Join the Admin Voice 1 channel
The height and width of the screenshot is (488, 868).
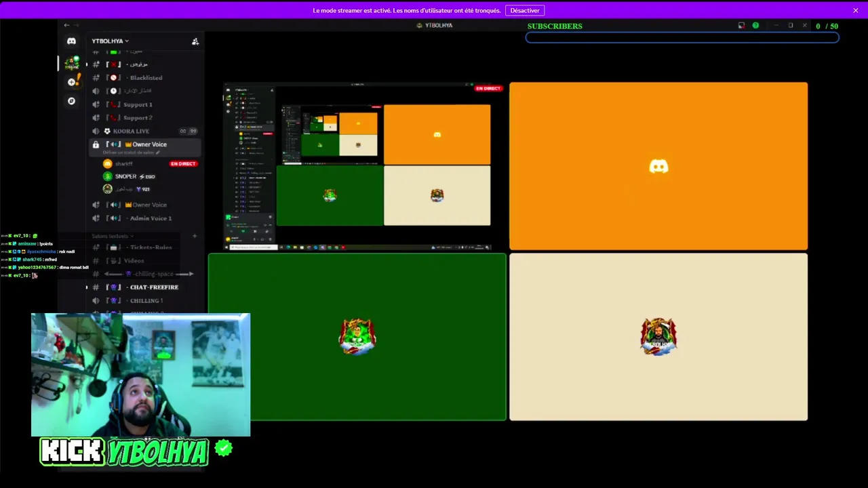click(146, 218)
